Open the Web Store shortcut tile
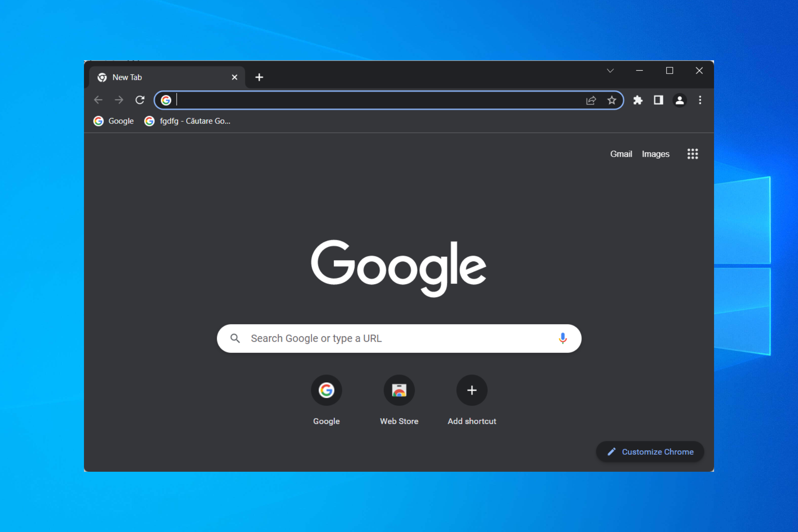 pos(399,400)
